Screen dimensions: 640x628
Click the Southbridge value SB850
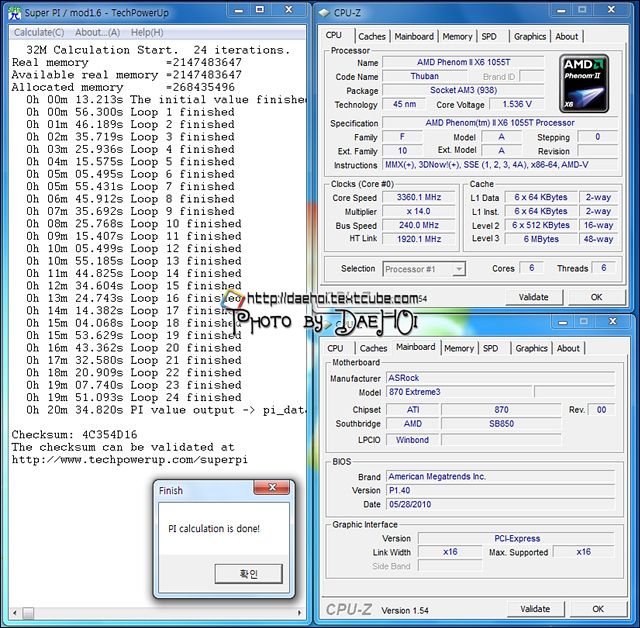coord(501,424)
